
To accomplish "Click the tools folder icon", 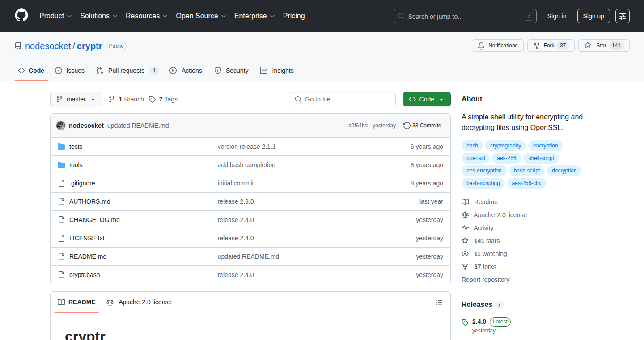I will (61, 165).
